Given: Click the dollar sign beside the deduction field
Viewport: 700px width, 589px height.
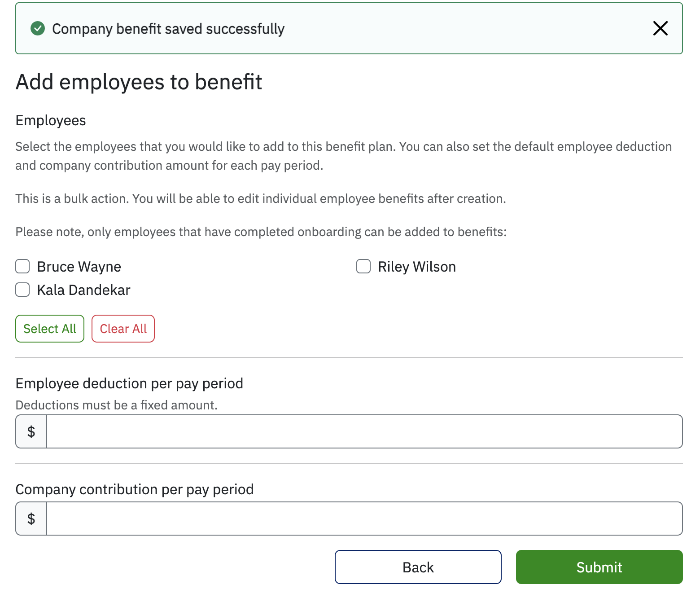Looking at the screenshot, I should pyautogui.click(x=31, y=431).
